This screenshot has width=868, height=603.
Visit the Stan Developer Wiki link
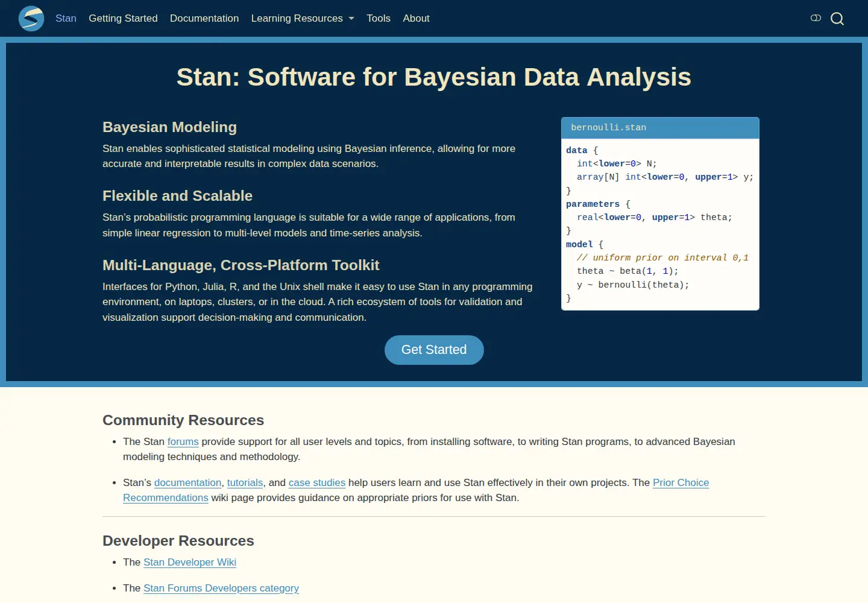click(190, 562)
